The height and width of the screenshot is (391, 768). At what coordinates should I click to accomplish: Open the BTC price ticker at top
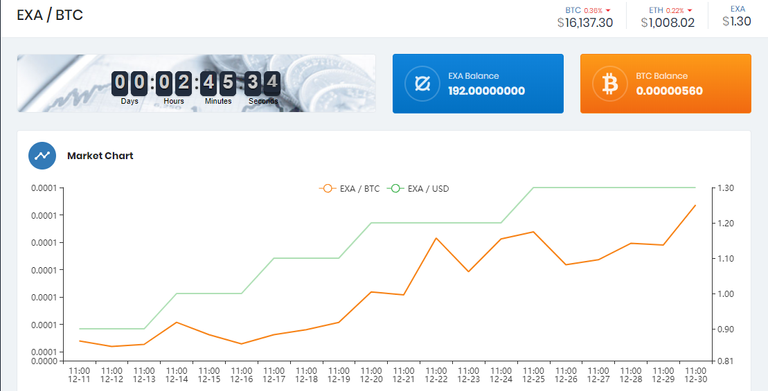click(585, 17)
